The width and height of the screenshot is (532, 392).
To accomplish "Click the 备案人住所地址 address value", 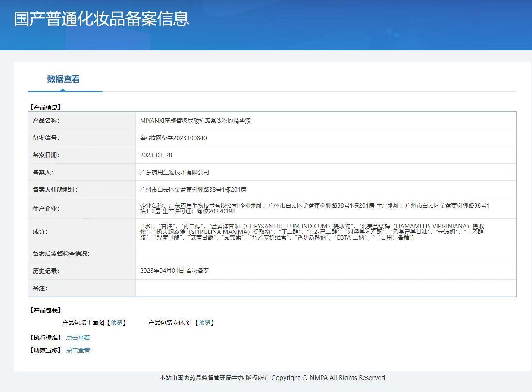I will (x=193, y=190).
